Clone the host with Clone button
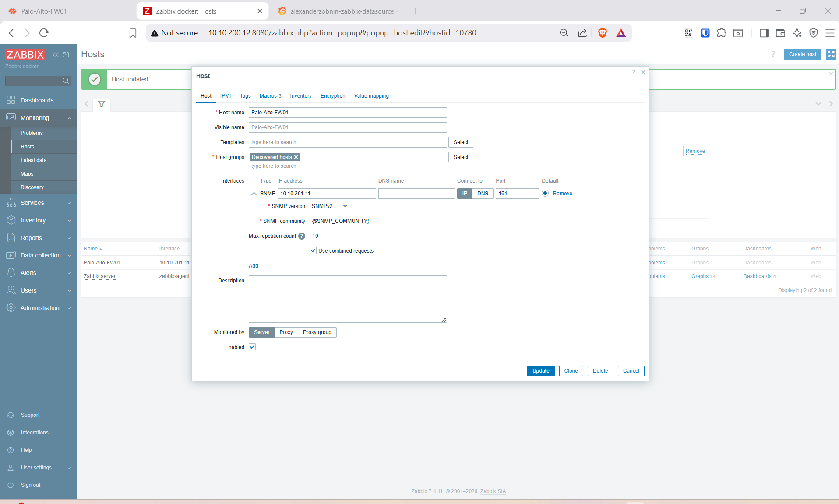 [571, 371]
